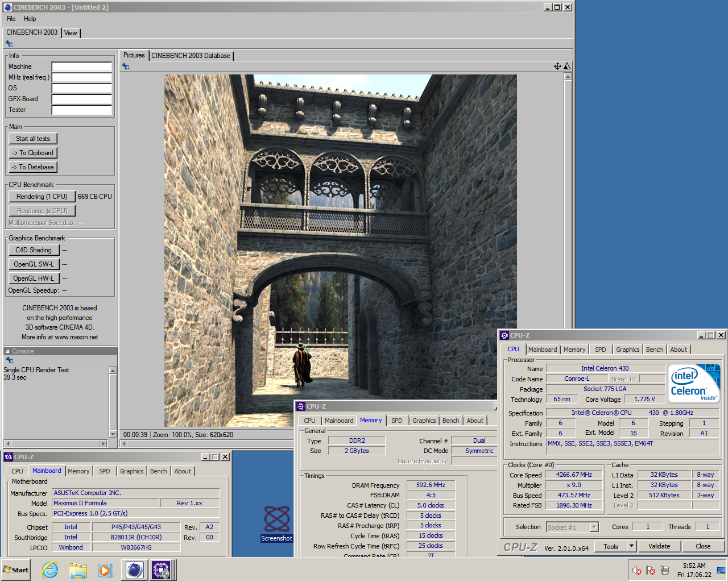Click into the OS input field

click(82, 88)
